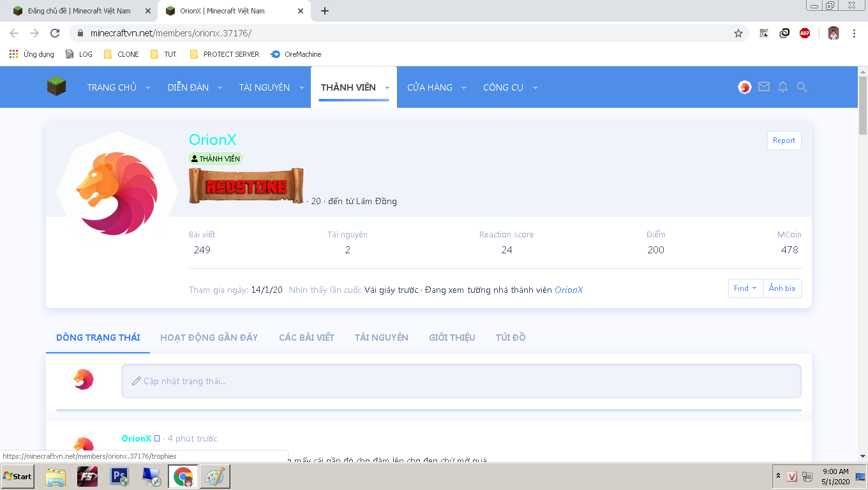Click the THÀNH VIÊN user badge
The height and width of the screenshot is (490, 868).
coord(216,159)
